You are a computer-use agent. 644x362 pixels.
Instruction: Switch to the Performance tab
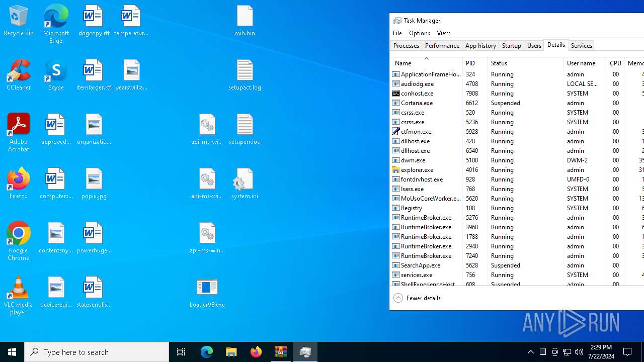[x=442, y=45]
